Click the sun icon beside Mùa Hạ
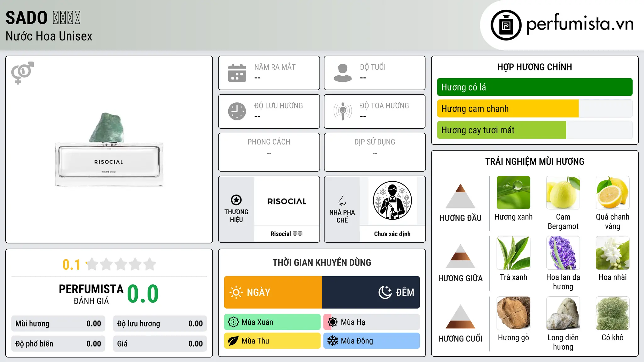 [332, 322]
